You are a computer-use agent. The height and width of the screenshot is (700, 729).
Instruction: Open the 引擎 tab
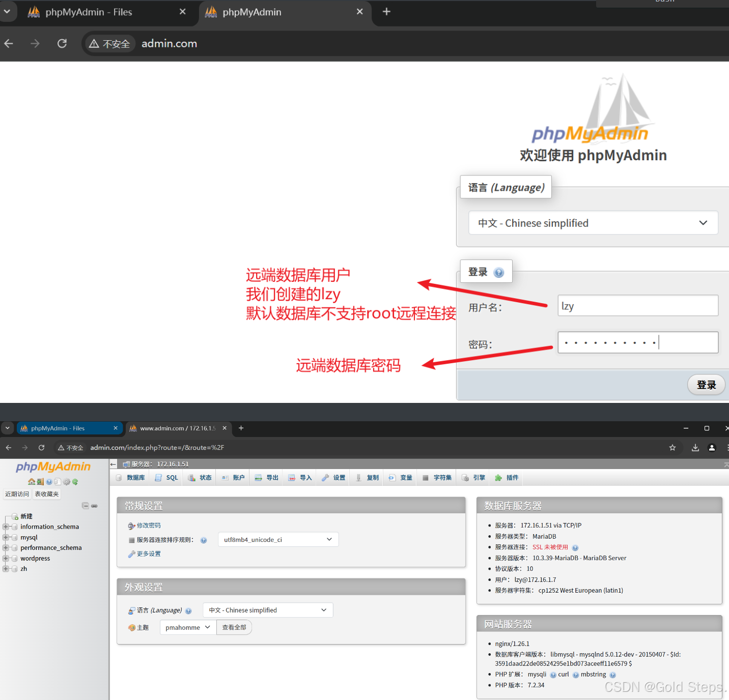[473, 478]
